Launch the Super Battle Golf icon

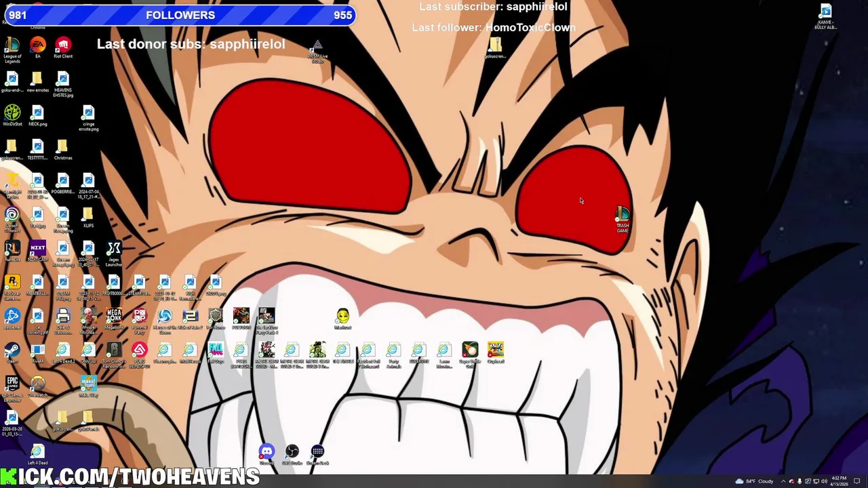point(470,355)
